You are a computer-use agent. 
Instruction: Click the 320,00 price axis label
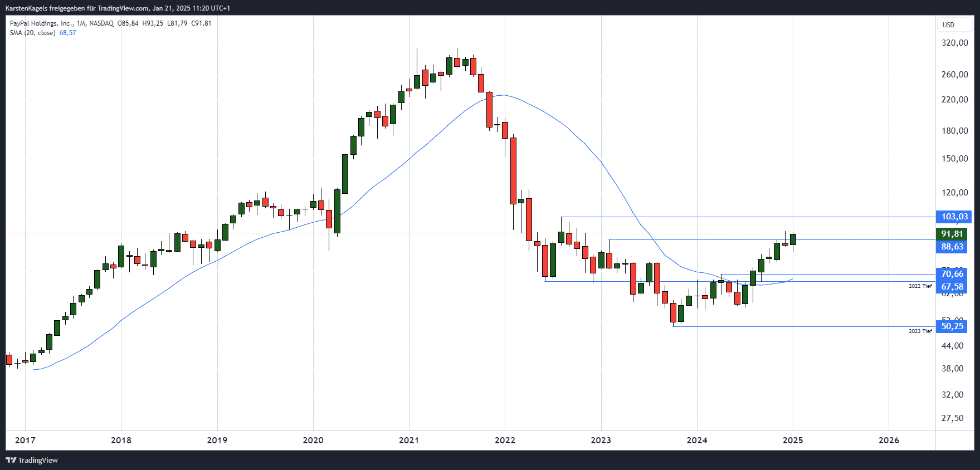pos(954,43)
